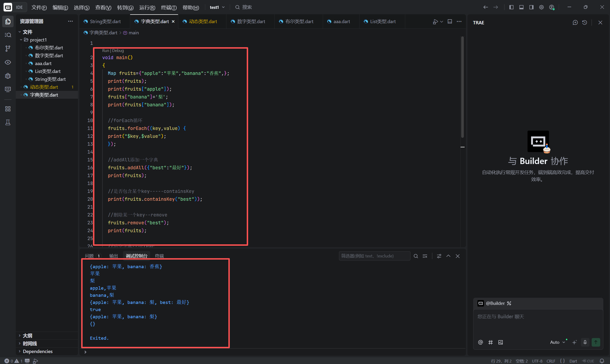Click the new chat icon in TRAE panel
This screenshot has height=364, width=610.
[575, 23]
